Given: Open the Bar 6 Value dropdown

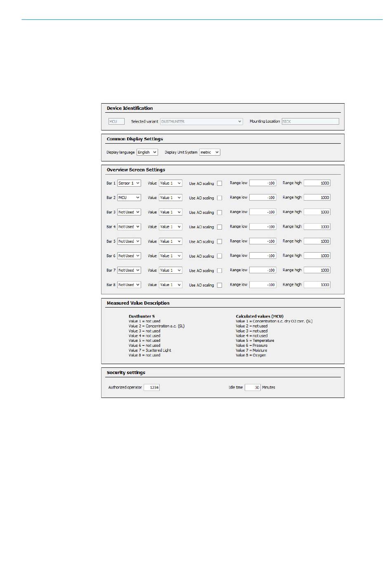Looking at the screenshot, I should 170,256.
